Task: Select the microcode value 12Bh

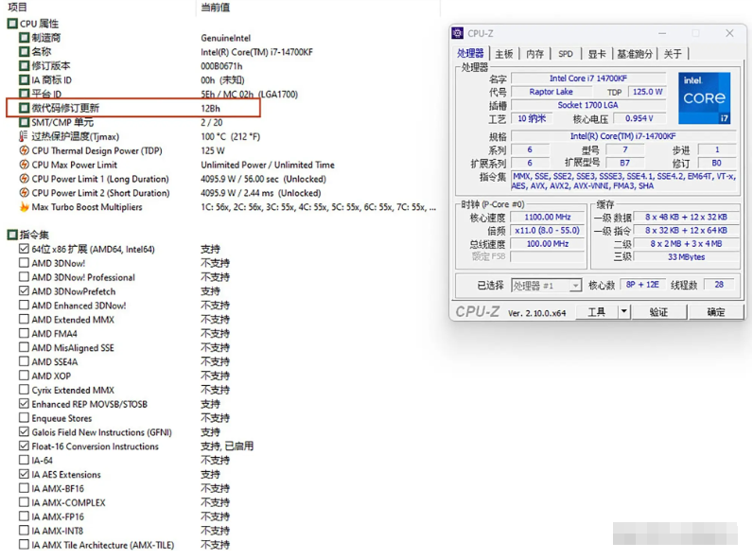Action: (210, 109)
